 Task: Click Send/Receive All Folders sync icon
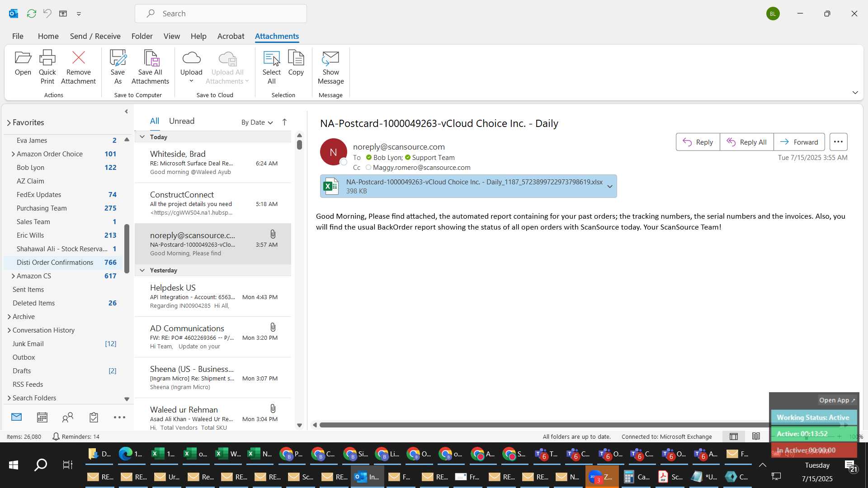[x=31, y=14]
